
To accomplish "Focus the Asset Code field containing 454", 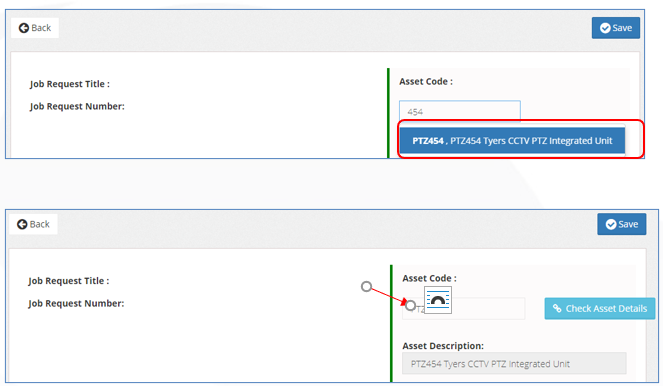I will 460,112.
